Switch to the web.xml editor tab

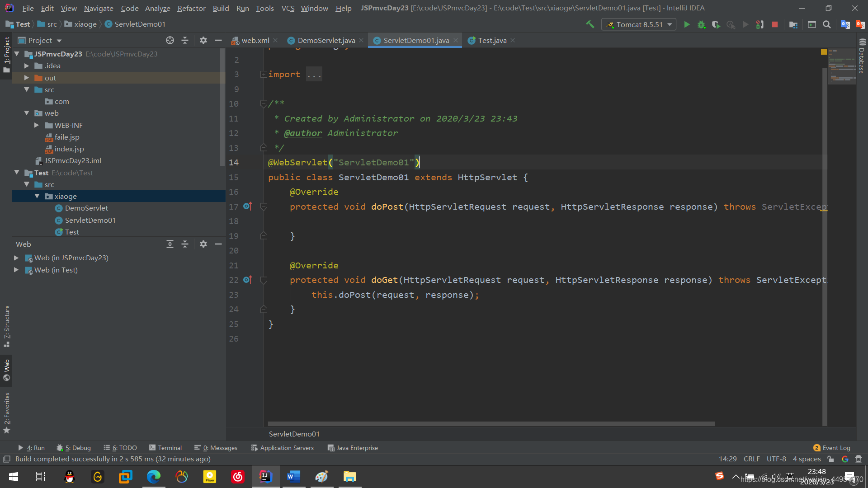(255, 40)
